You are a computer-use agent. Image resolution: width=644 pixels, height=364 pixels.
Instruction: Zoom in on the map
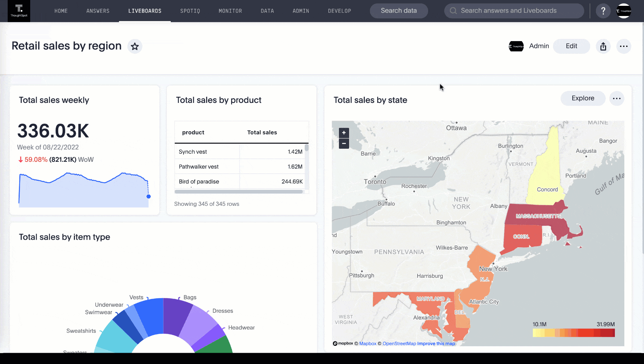(x=344, y=133)
